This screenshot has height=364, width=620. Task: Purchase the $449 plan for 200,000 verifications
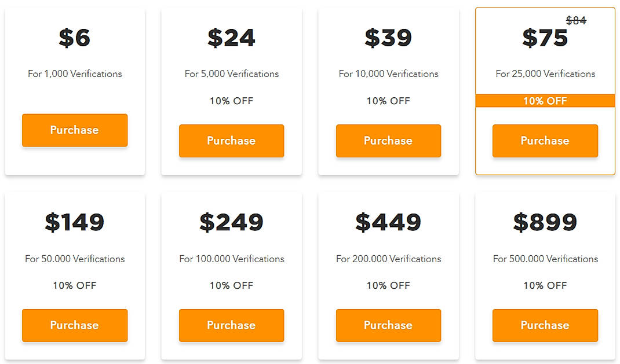388,325
